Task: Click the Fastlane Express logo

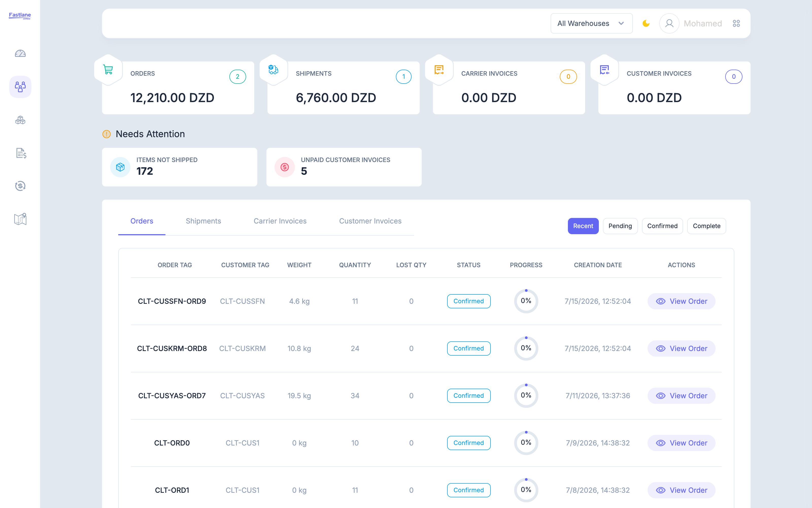Action: (x=20, y=15)
